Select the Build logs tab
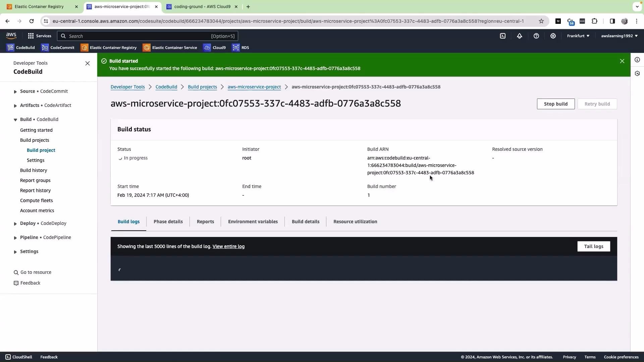 (x=128, y=222)
